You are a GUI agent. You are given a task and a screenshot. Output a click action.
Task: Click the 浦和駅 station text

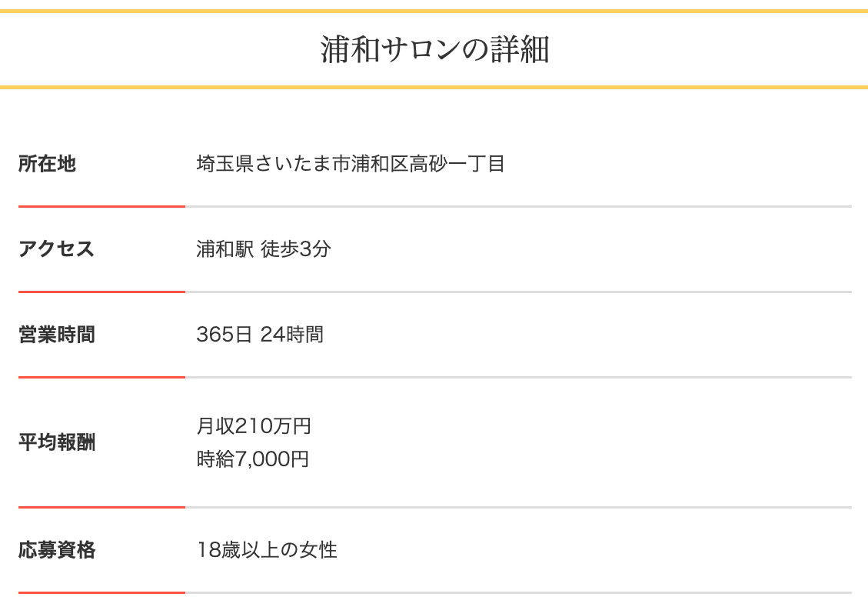point(224,249)
